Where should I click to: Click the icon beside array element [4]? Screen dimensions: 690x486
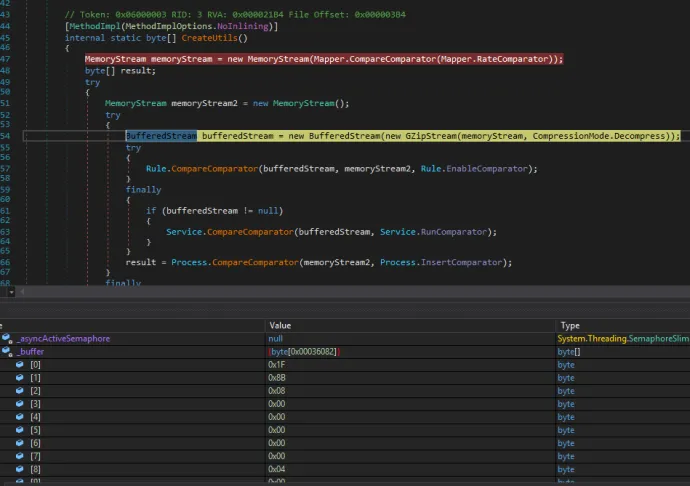coord(20,416)
